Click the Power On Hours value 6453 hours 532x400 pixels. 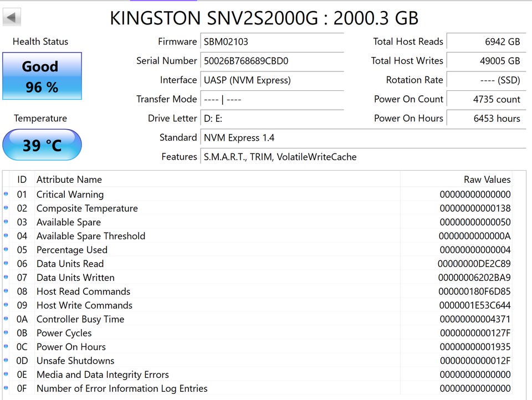(x=486, y=119)
